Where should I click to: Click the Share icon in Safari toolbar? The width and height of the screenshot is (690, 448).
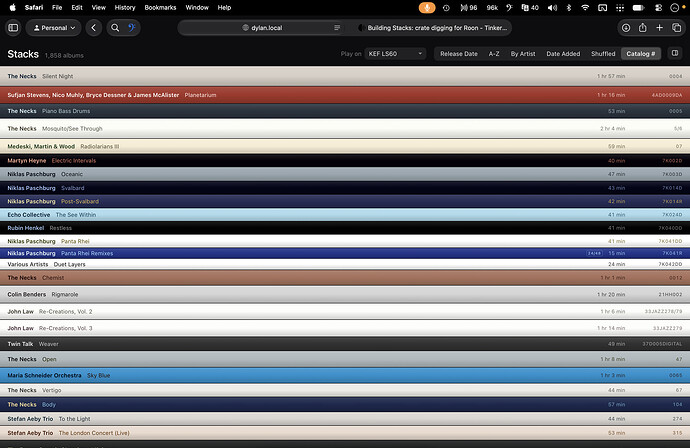coord(642,28)
